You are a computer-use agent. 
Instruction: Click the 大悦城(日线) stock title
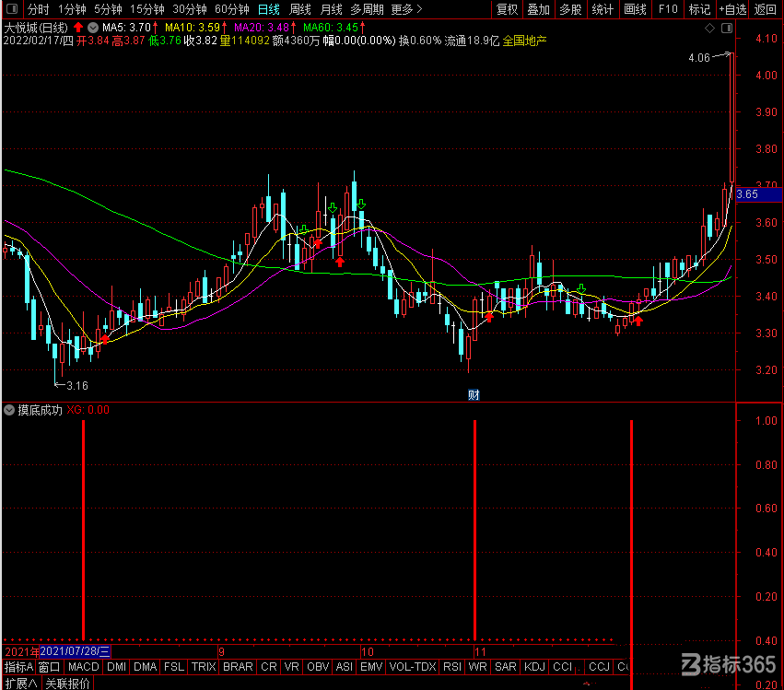click(x=36, y=28)
